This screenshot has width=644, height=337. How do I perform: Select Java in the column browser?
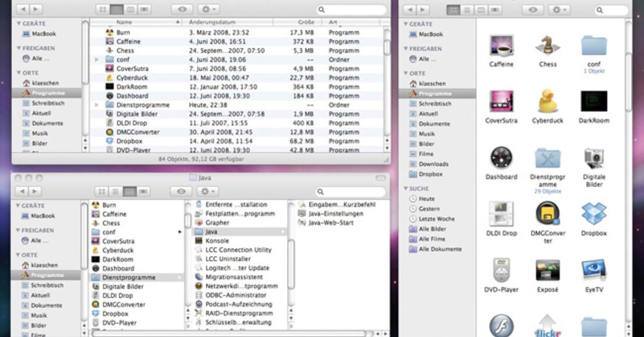211,231
